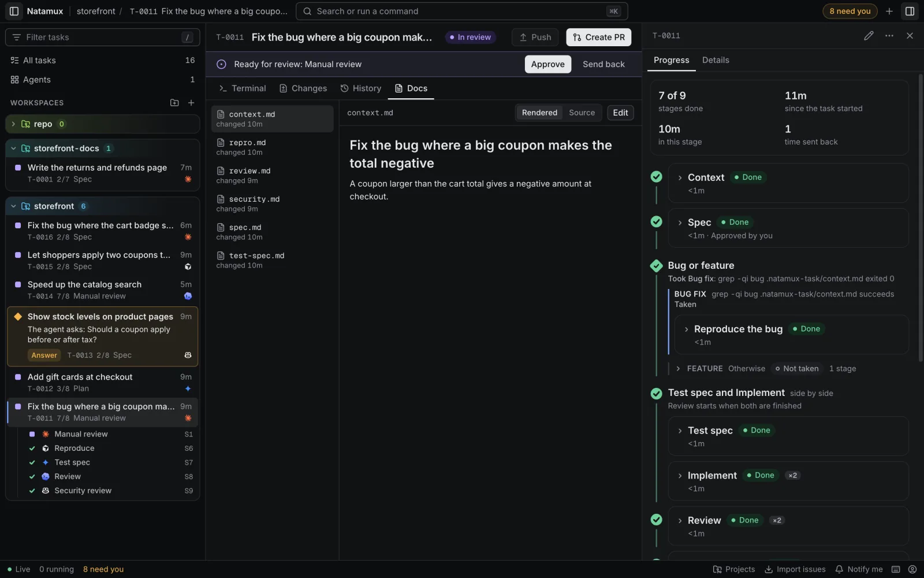Screen dimensions: 924x578
Task: Click the Create PR button
Action: point(598,37)
